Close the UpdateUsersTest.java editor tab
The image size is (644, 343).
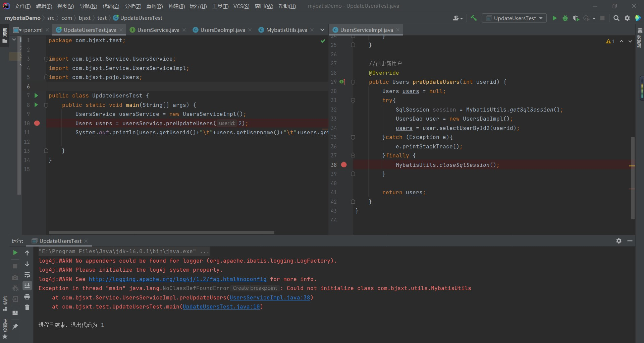pos(121,30)
